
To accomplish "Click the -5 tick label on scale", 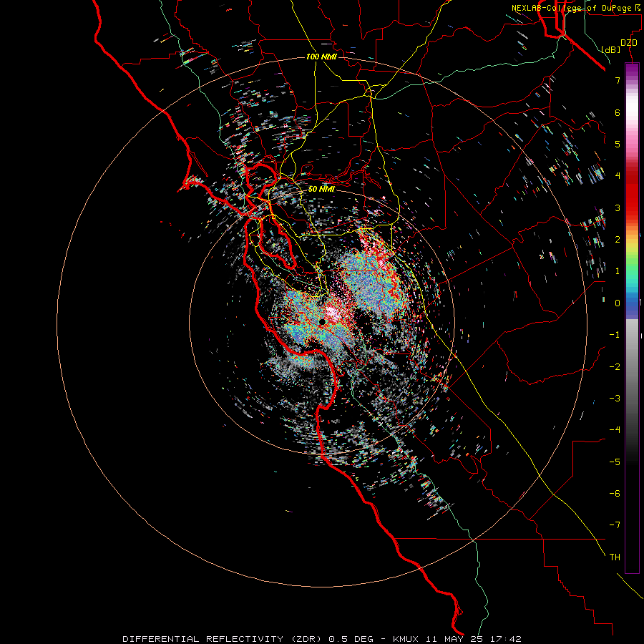I will (x=615, y=462).
